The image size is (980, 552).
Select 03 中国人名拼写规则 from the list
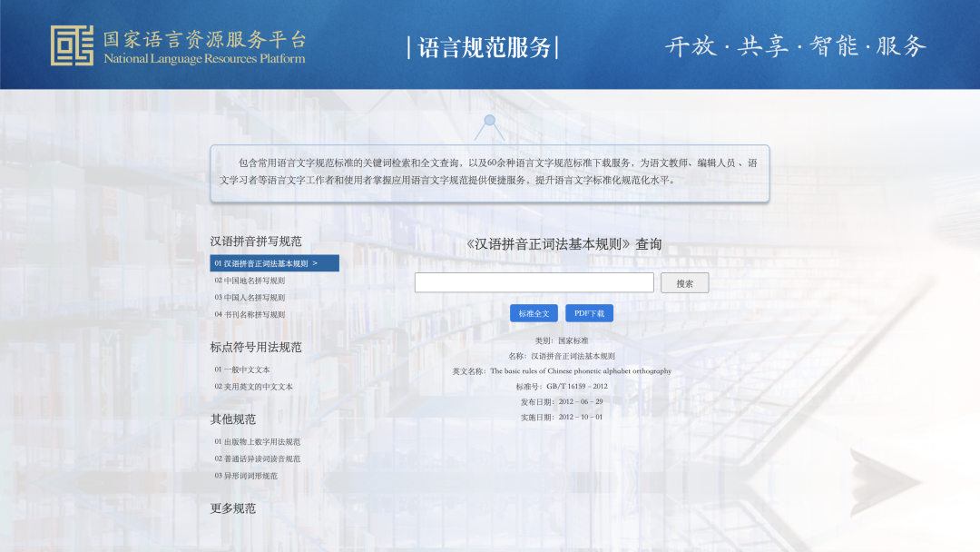pos(251,295)
